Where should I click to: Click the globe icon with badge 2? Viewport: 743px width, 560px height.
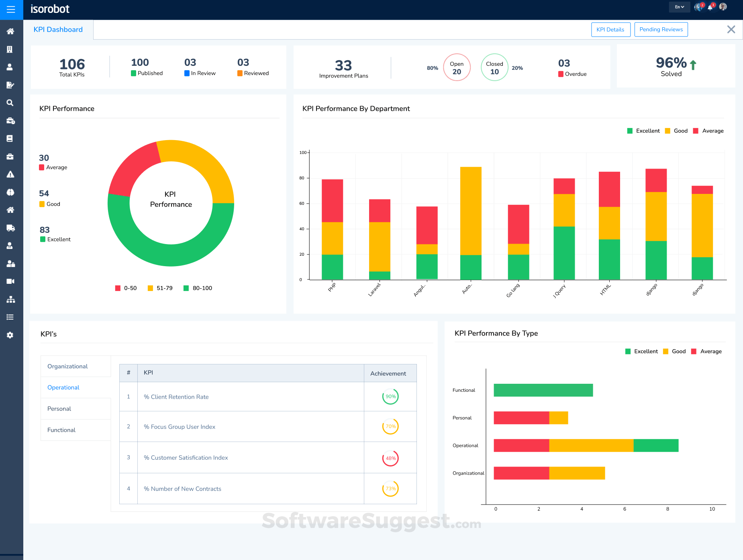(x=699, y=7)
